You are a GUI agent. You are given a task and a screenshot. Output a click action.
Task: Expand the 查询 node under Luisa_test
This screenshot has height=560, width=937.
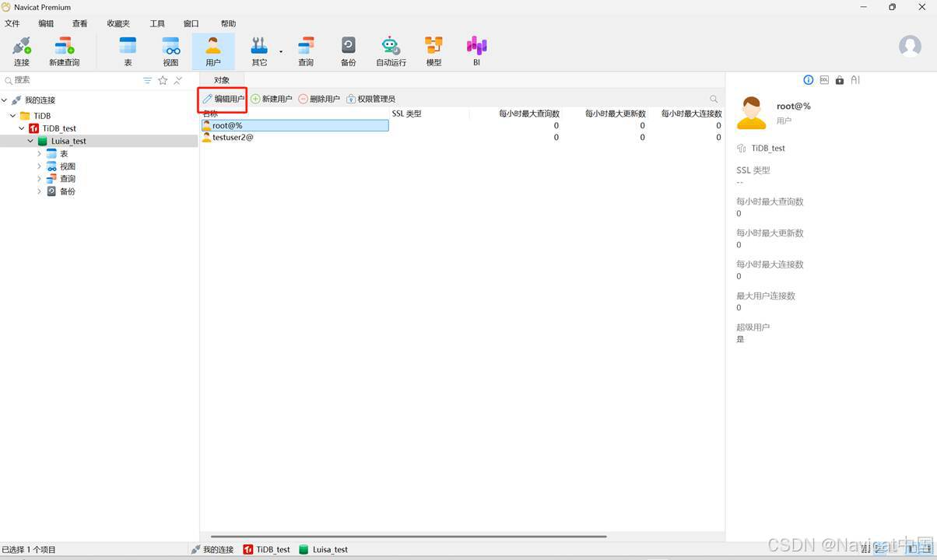tap(40, 179)
